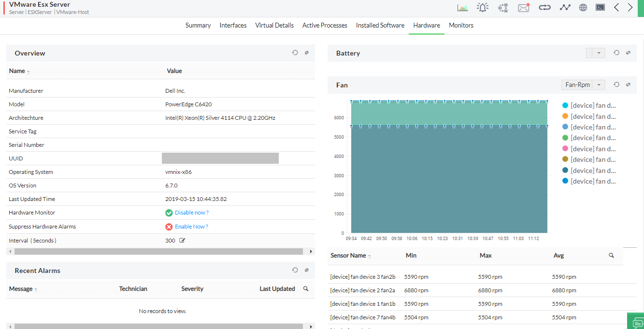The height and width of the screenshot is (329, 644).
Task: Click the 'Enable Now?' link
Action: (191, 227)
